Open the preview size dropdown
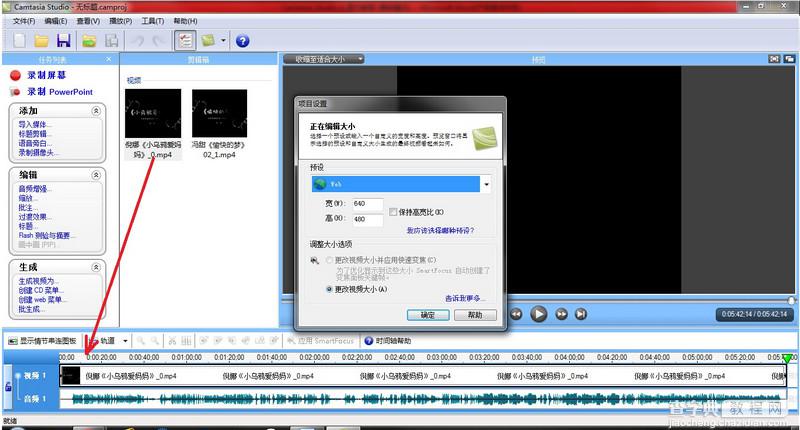 (323, 59)
